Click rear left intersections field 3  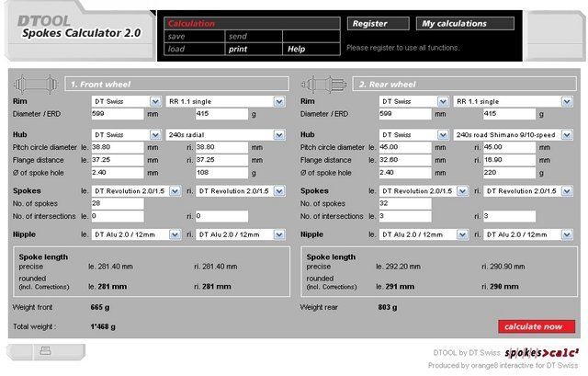(x=405, y=217)
